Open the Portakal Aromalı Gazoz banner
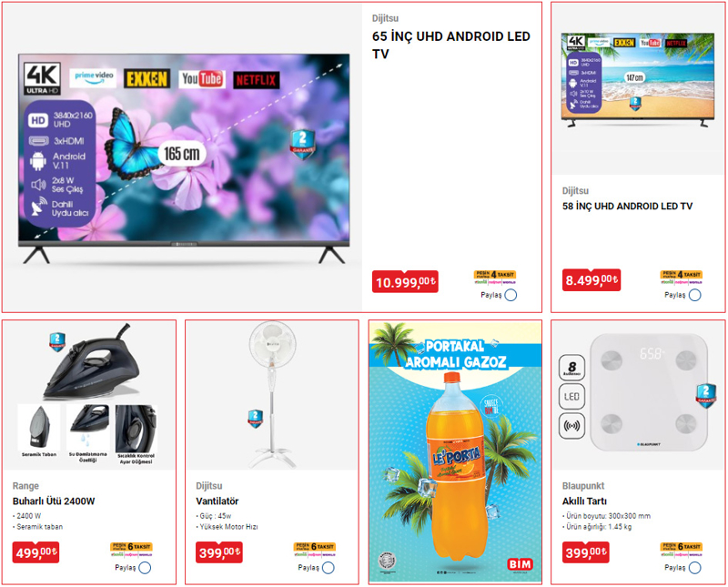 pos(455,451)
